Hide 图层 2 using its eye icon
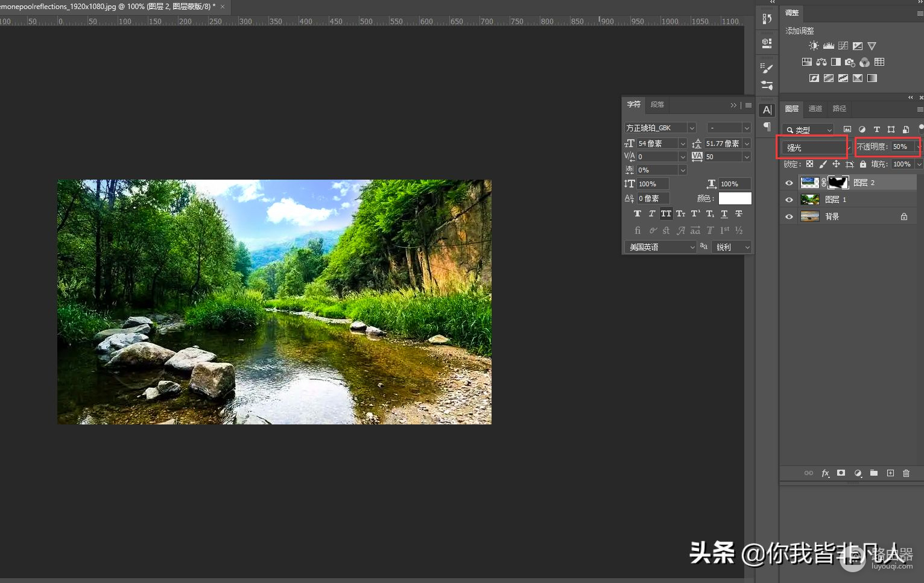Image resolution: width=924 pixels, height=583 pixels. [789, 183]
